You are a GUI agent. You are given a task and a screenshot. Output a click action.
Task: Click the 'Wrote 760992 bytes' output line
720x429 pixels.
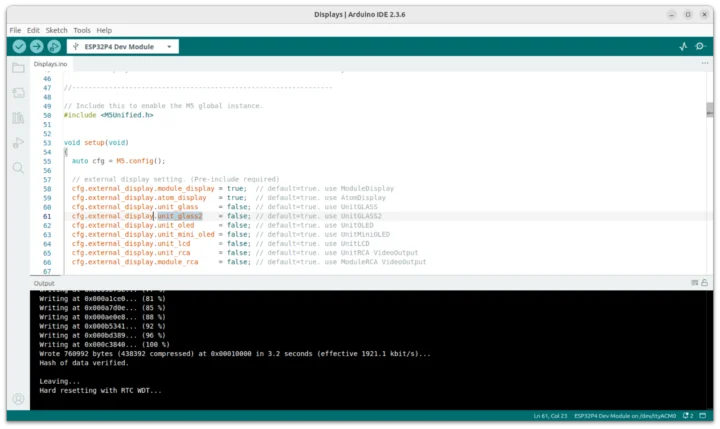[235, 354]
